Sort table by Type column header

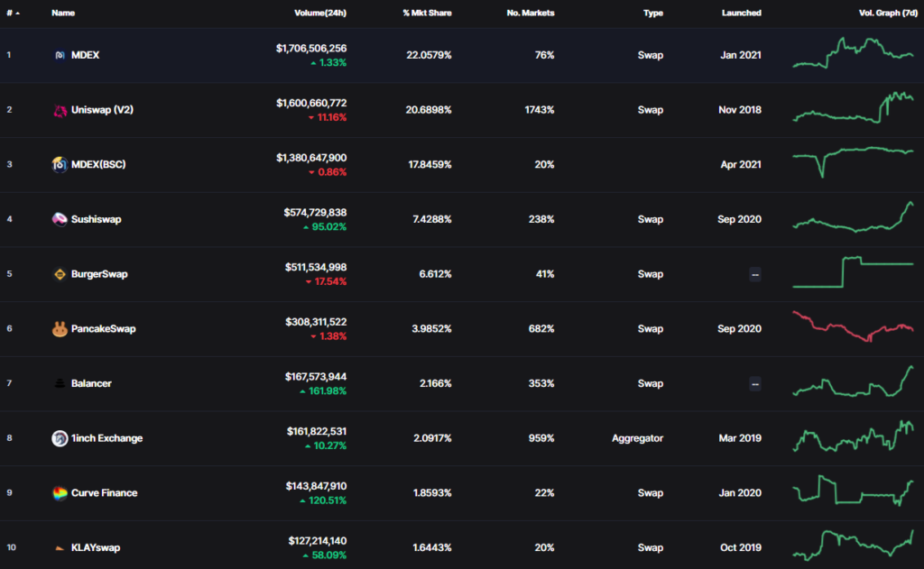click(653, 13)
